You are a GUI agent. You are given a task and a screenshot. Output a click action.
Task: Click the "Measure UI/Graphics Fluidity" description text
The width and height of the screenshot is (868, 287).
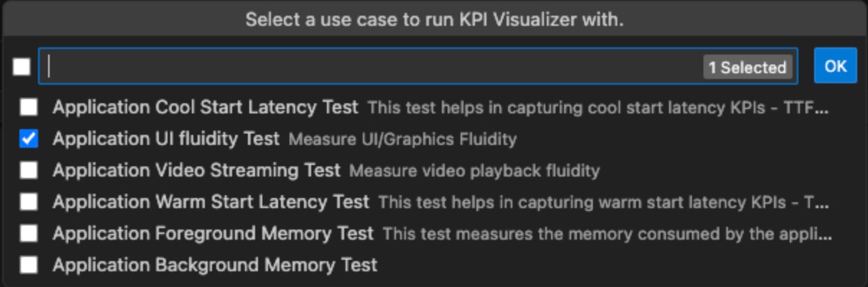tap(402, 139)
